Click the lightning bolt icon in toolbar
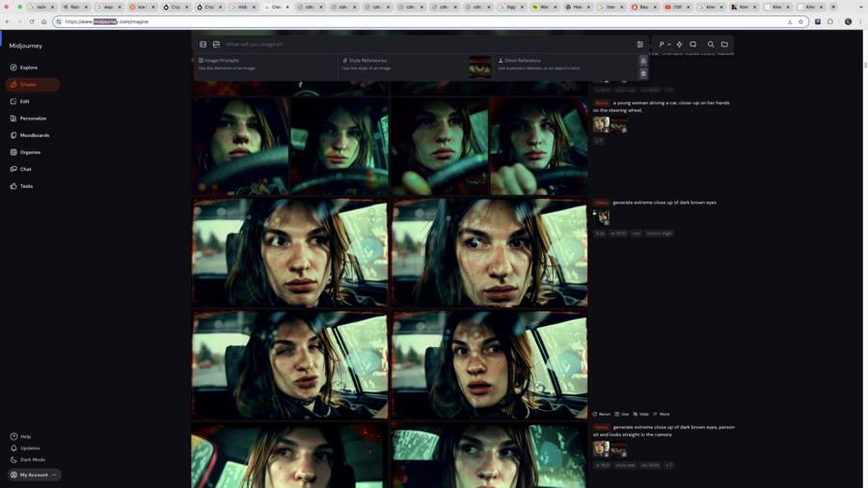Screen dimensions: 868x488 pyautogui.click(x=679, y=44)
